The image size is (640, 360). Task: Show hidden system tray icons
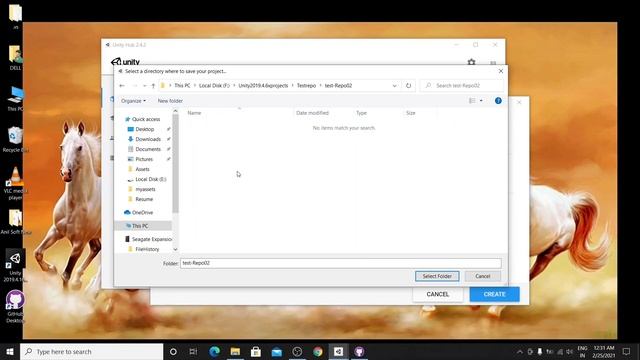coord(520,351)
